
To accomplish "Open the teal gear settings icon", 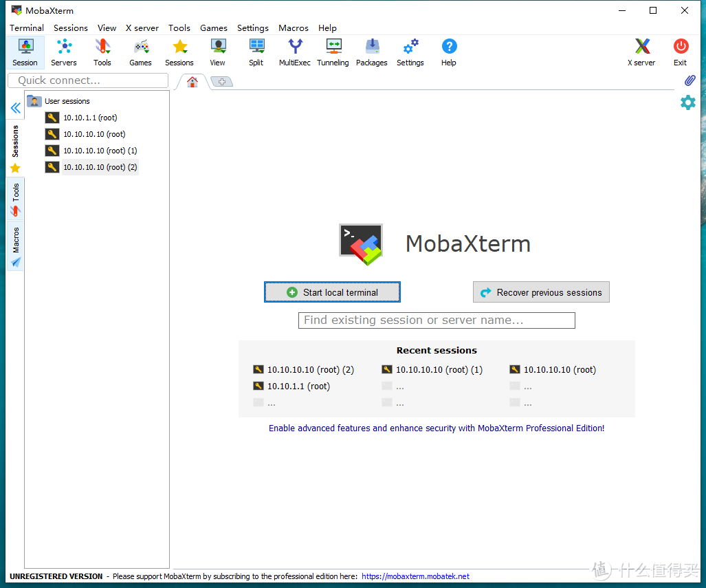I will tap(688, 102).
